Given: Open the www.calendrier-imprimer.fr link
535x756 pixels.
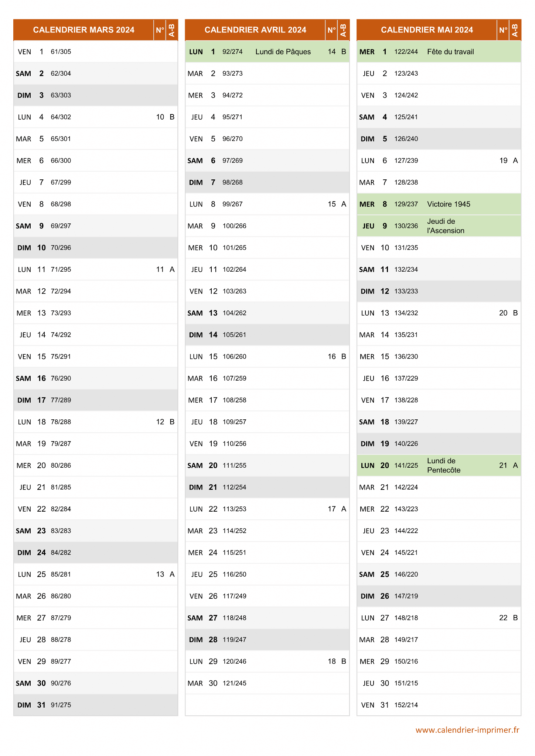Looking at the screenshot, I should (x=467, y=730).
